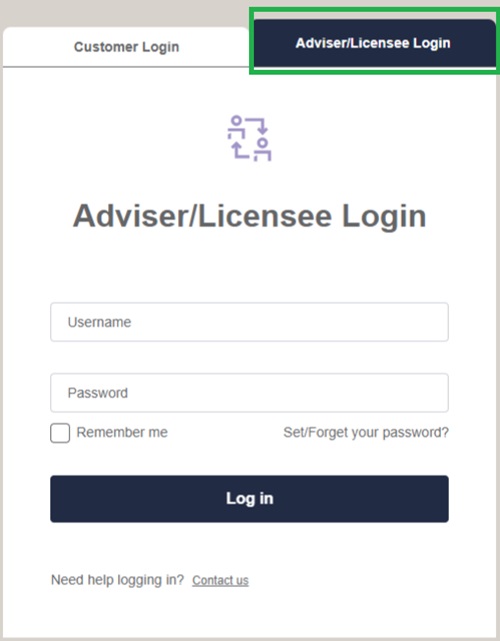Click the lower person figure in the purple icon

tap(262, 150)
